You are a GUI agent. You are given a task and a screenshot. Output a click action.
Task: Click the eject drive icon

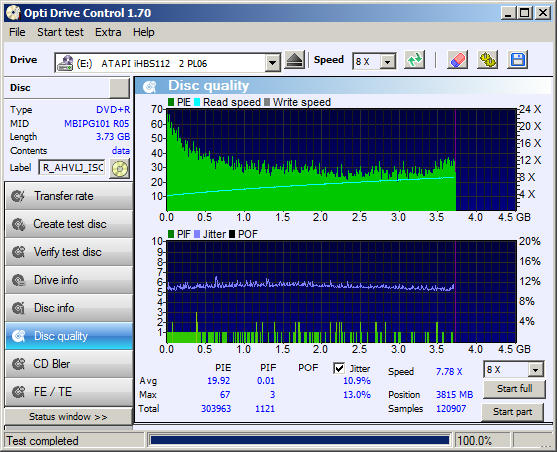click(x=294, y=60)
